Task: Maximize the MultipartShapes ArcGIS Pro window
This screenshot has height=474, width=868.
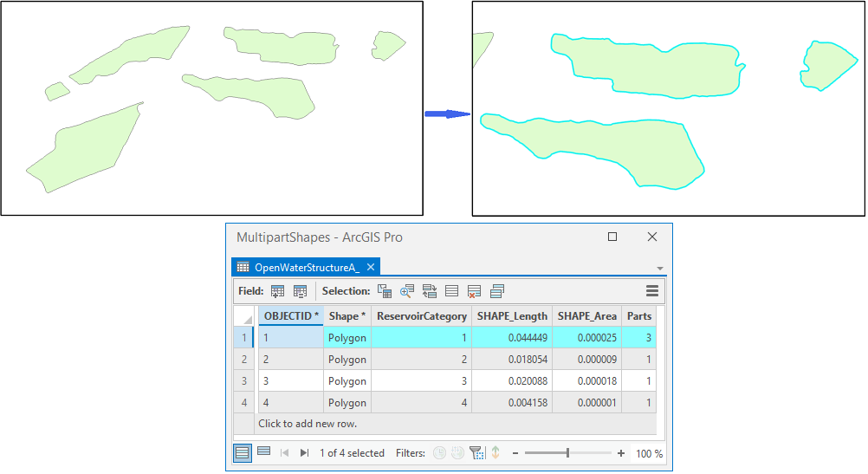Action: [x=612, y=237]
